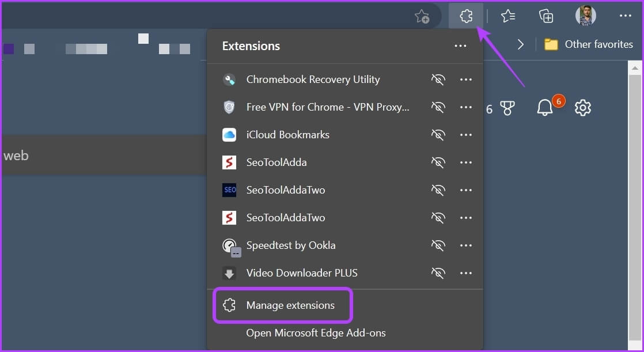Show Chromebook Recovery Utility in toolbar
644x352 pixels.
pos(438,80)
